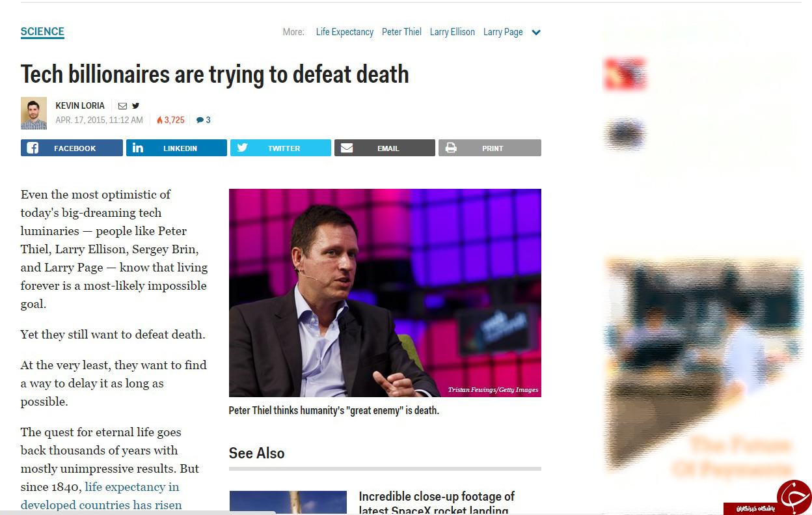Viewport: 812px width, 515px height.
Task: Click the second blurred sidebar story thumbnail
Action: (625, 135)
